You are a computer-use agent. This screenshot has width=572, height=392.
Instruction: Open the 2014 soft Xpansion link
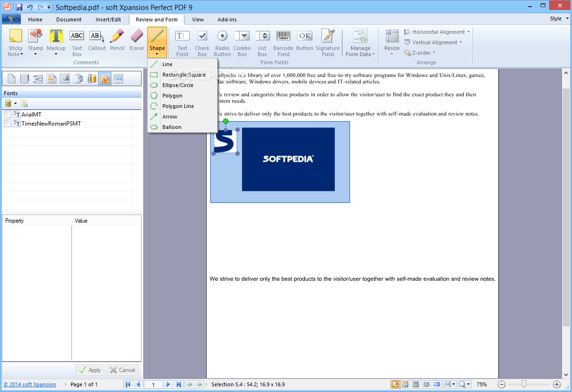[x=30, y=384]
